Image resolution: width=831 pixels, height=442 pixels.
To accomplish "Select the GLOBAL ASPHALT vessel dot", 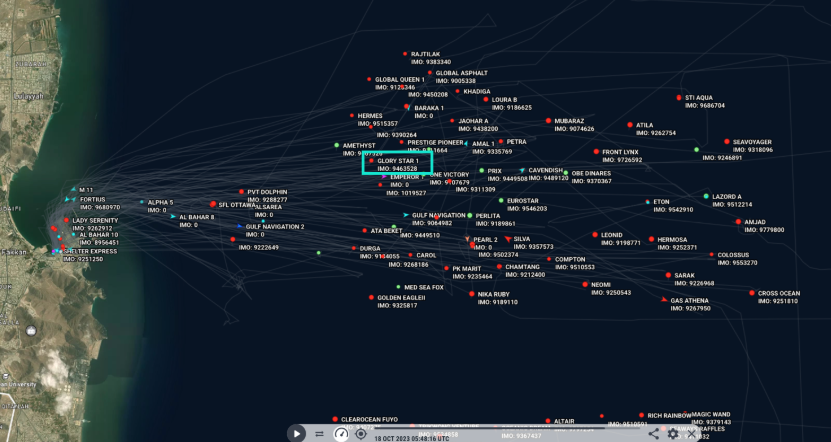I will pos(430,73).
